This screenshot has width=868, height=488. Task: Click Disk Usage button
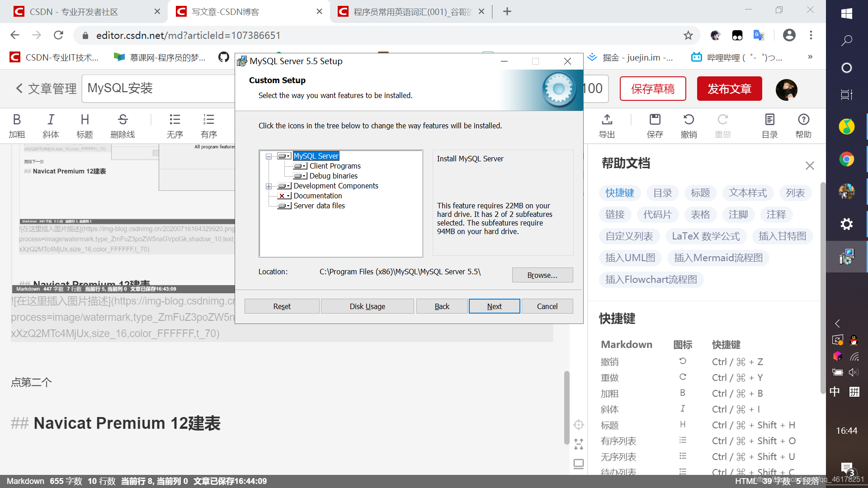coord(367,306)
